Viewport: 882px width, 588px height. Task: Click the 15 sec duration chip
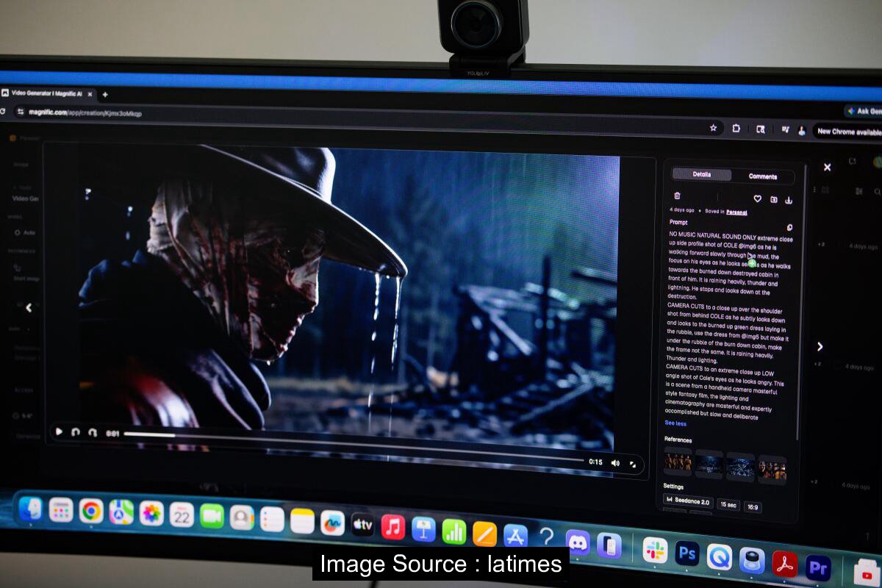click(x=728, y=505)
